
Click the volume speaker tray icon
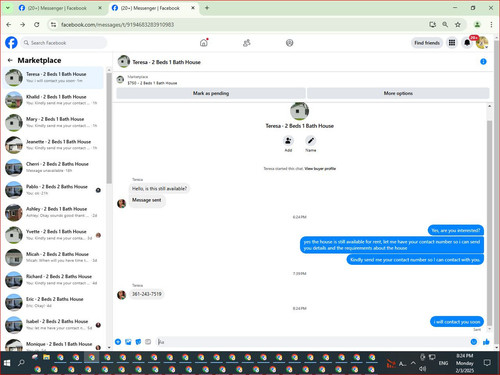pyautogui.click(x=422, y=368)
